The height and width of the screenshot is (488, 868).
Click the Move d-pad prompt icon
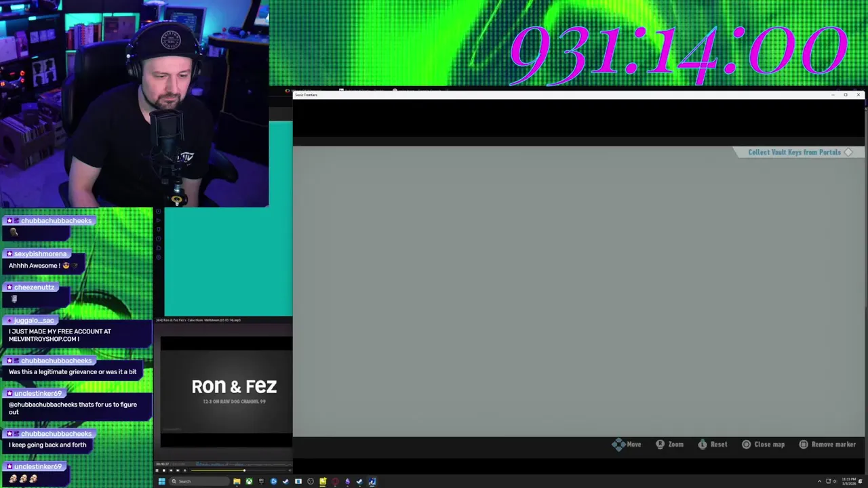[618, 445]
